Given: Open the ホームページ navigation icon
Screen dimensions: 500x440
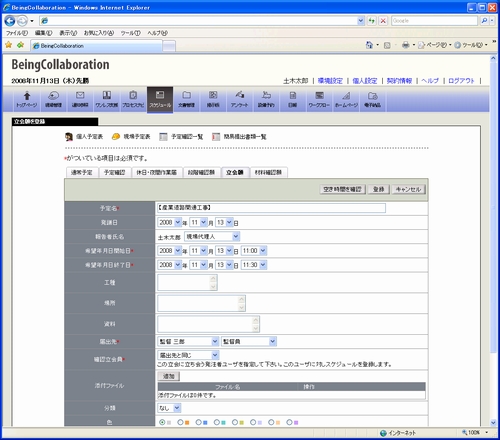Looking at the screenshot, I should pyautogui.click(x=346, y=99).
